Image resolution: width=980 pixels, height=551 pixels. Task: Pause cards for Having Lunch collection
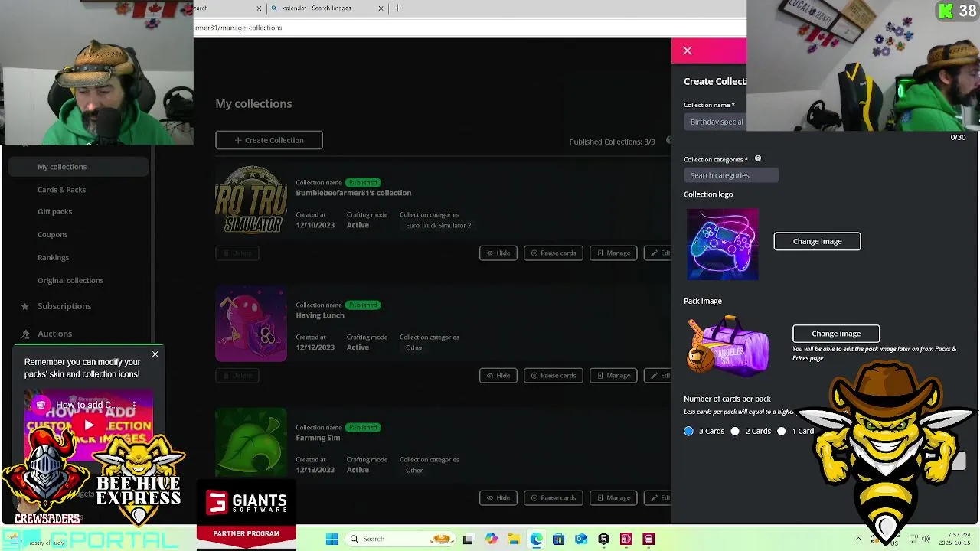(553, 376)
